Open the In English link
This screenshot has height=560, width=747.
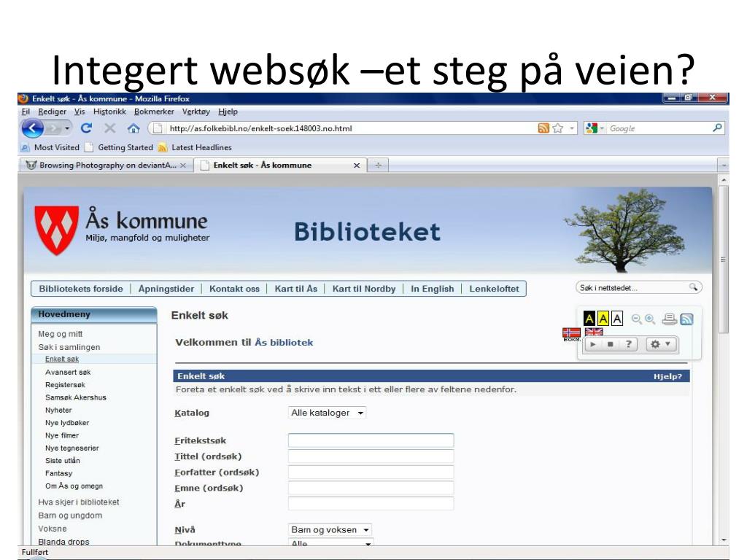[432, 289]
